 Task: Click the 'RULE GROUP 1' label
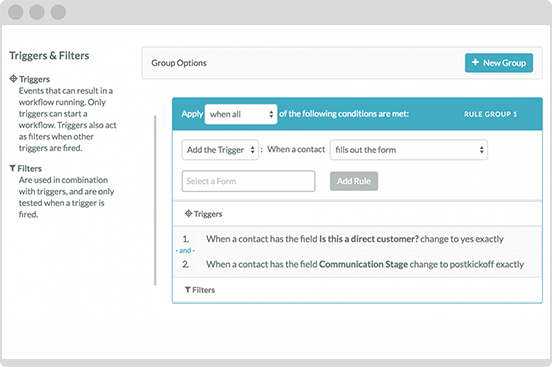tap(490, 114)
